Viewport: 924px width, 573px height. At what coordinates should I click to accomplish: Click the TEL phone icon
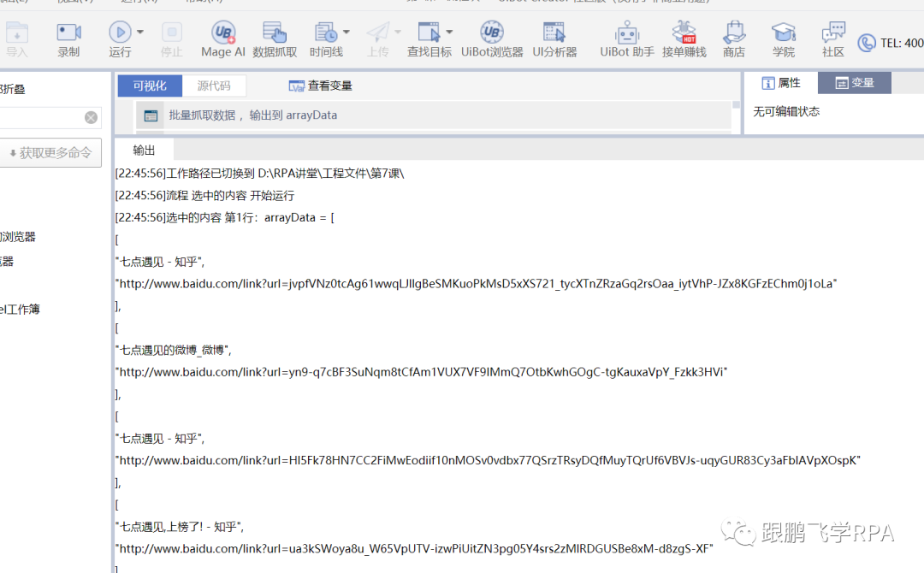(x=867, y=43)
